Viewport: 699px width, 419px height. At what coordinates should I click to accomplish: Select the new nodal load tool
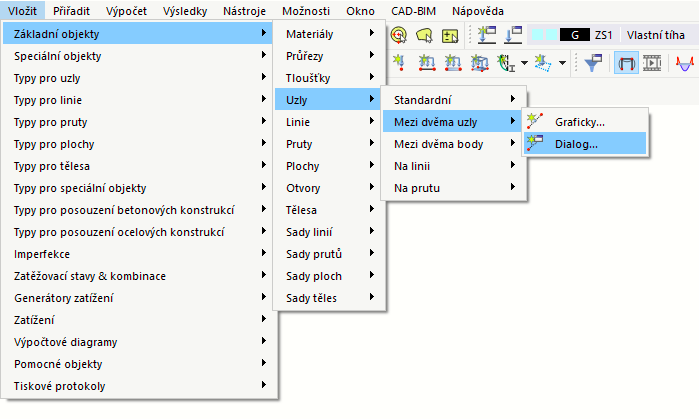tap(399, 63)
